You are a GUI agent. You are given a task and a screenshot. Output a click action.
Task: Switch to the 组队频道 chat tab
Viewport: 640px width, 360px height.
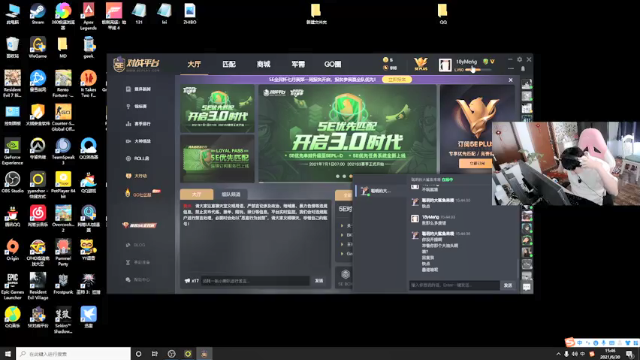click(x=231, y=194)
